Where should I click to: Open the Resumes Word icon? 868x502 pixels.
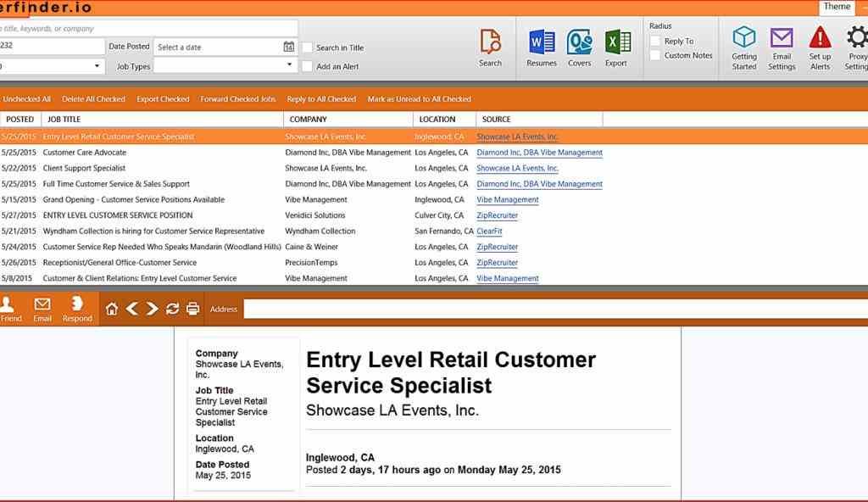tap(542, 42)
